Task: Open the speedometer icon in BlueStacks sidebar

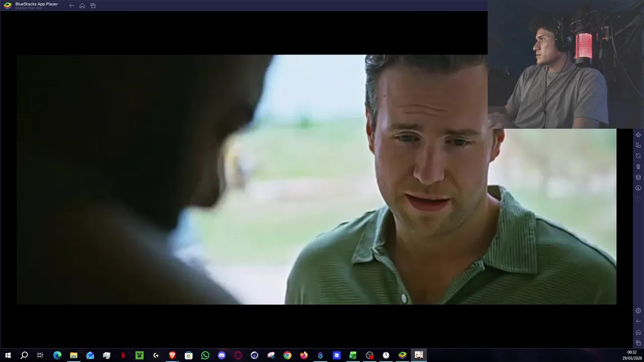Action: click(638, 188)
